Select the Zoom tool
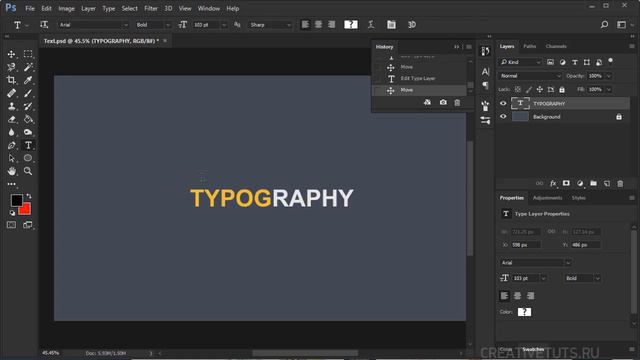 click(28, 171)
